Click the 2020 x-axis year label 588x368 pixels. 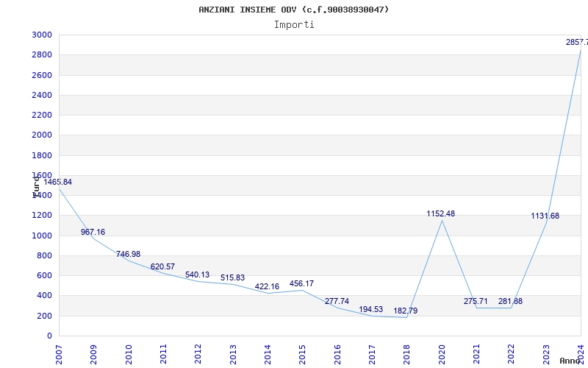[442, 355]
